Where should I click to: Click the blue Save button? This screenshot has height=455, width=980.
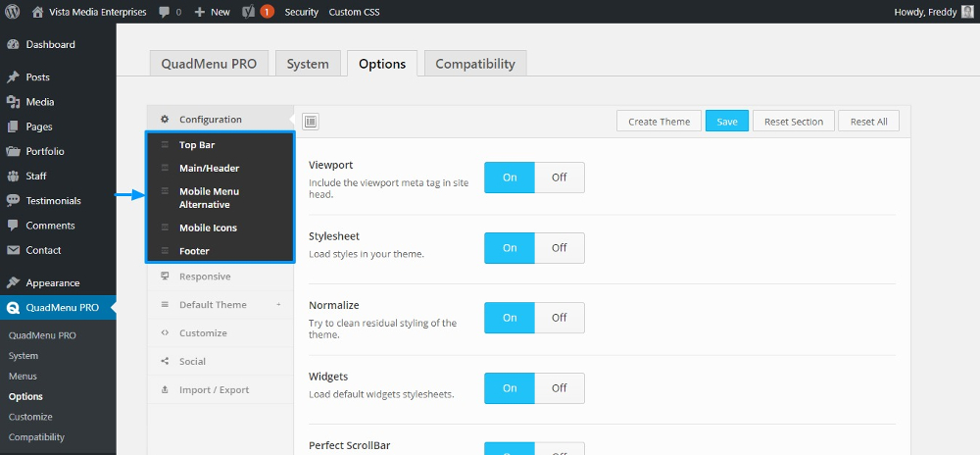tap(727, 122)
